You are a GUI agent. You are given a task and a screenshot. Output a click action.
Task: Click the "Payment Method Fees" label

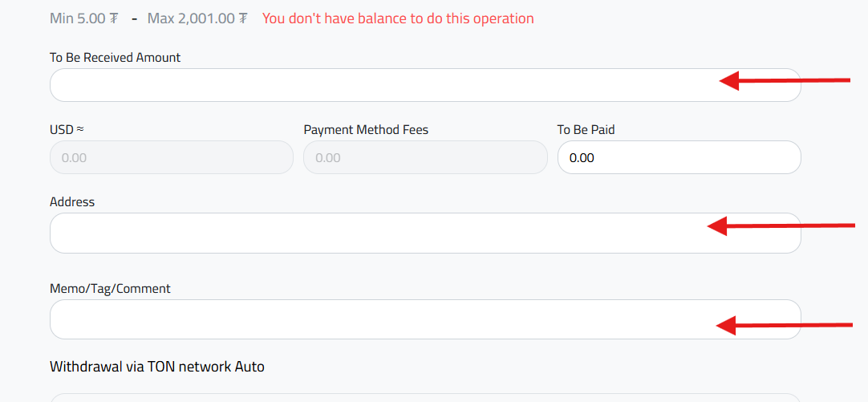tap(366, 129)
